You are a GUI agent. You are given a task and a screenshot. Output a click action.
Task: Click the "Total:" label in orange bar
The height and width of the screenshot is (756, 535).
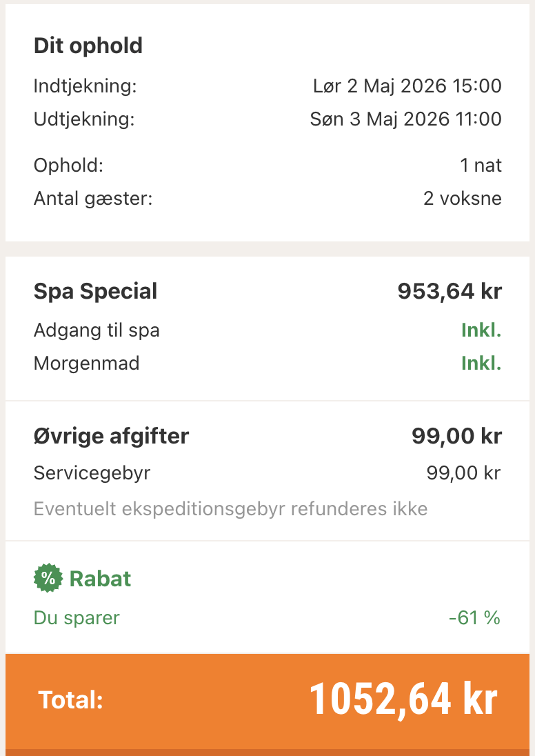pyautogui.click(x=71, y=700)
